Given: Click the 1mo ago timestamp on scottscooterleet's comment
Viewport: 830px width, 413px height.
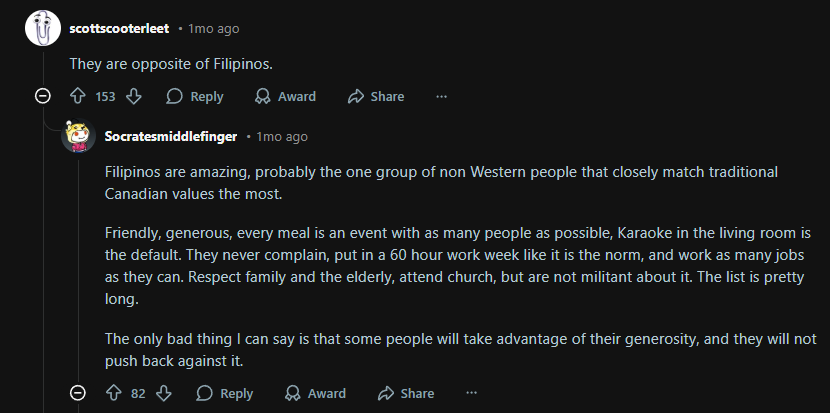Looking at the screenshot, I should 214,29.
